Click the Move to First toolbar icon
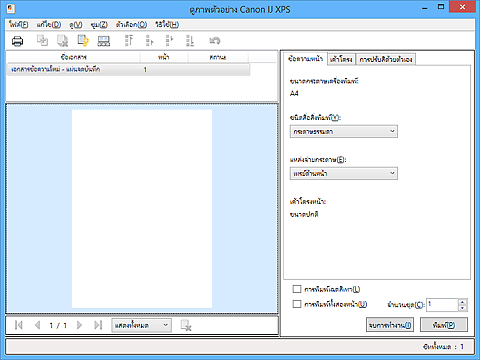The height and width of the screenshot is (360, 480). point(129,41)
